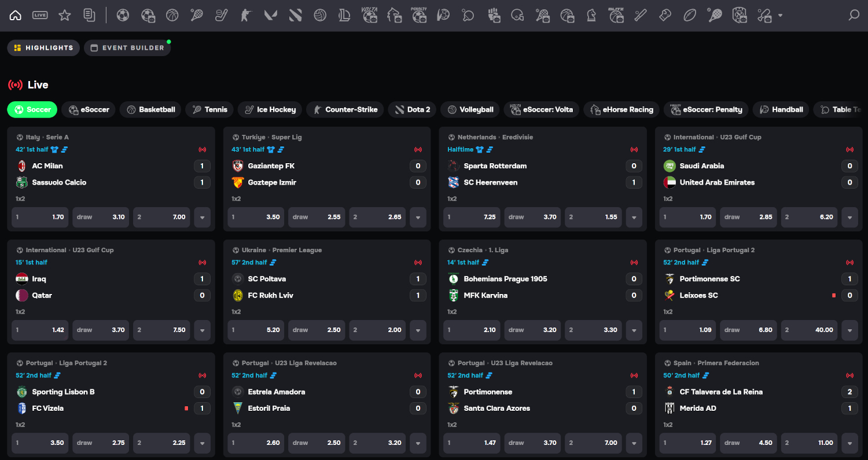Viewport: 868px width, 460px height.
Task: Pick draw odds 3.70 for Sparta Rotterdam match
Action: click(532, 218)
